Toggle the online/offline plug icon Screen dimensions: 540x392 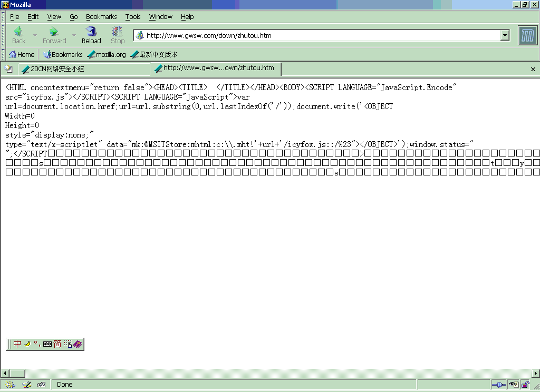498,385
